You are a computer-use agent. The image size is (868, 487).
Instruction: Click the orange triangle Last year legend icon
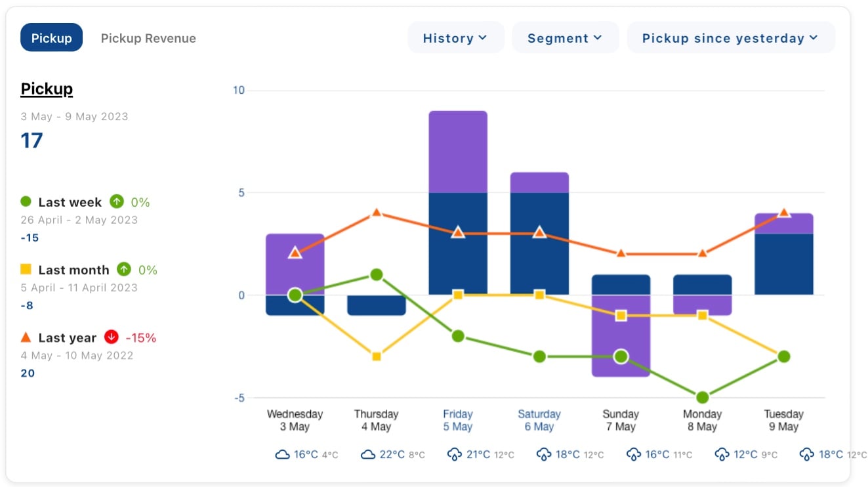[26, 337]
